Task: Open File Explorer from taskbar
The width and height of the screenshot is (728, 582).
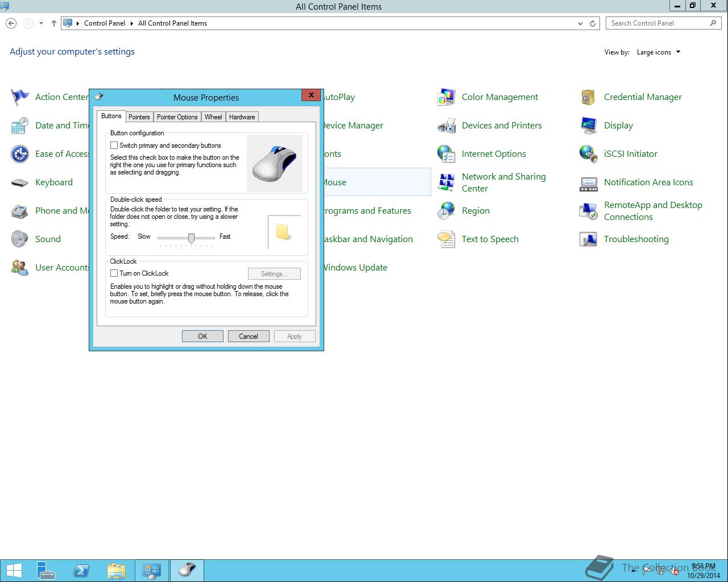Action: click(x=117, y=571)
